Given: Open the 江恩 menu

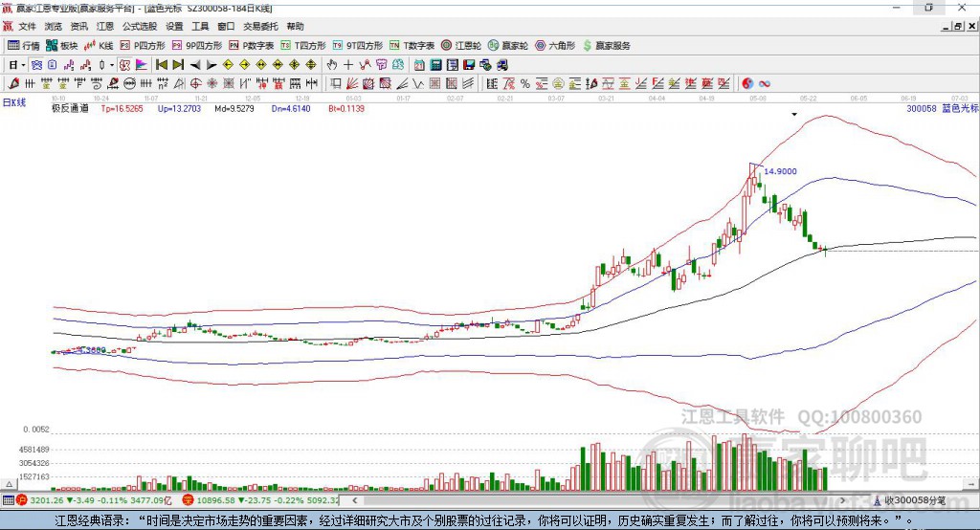Looking at the screenshot, I should [x=105, y=26].
